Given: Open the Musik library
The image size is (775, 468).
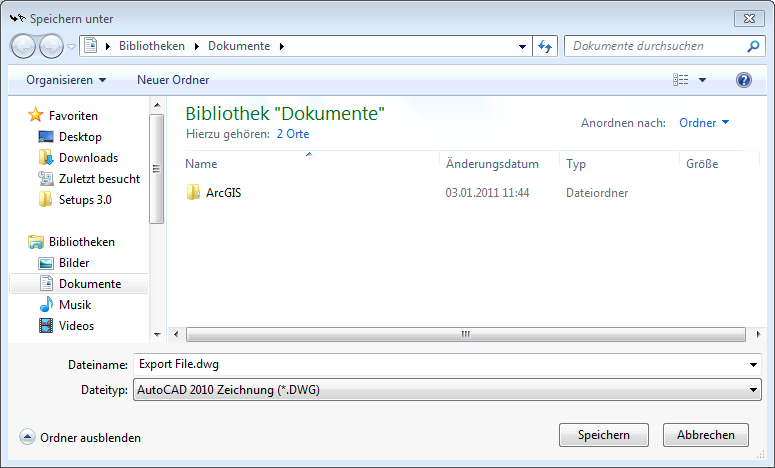Looking at the screenshot, I should pos(75,305).
